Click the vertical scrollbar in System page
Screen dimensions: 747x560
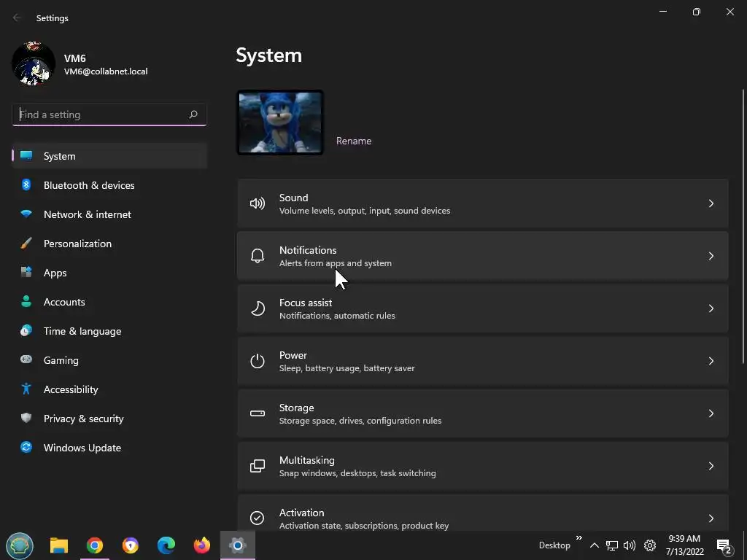(x=743, y=226)
